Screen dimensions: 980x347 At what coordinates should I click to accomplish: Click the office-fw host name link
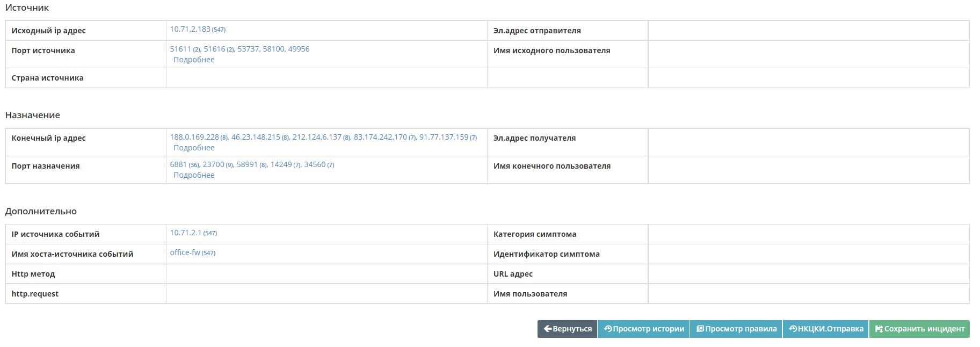pos(185,252)
